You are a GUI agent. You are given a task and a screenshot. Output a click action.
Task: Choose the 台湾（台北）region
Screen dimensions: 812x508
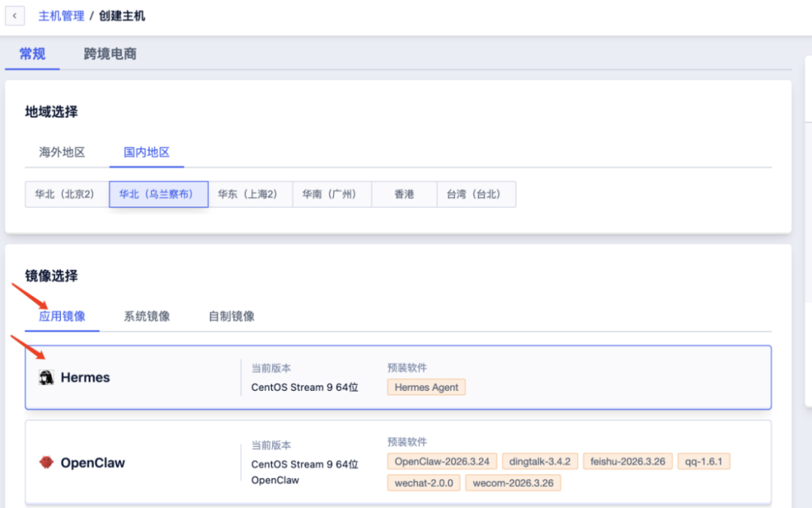[477, 194]
